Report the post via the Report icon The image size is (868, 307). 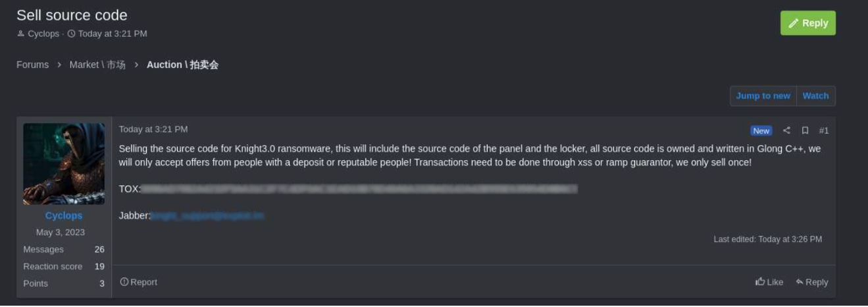pos(139,282)
